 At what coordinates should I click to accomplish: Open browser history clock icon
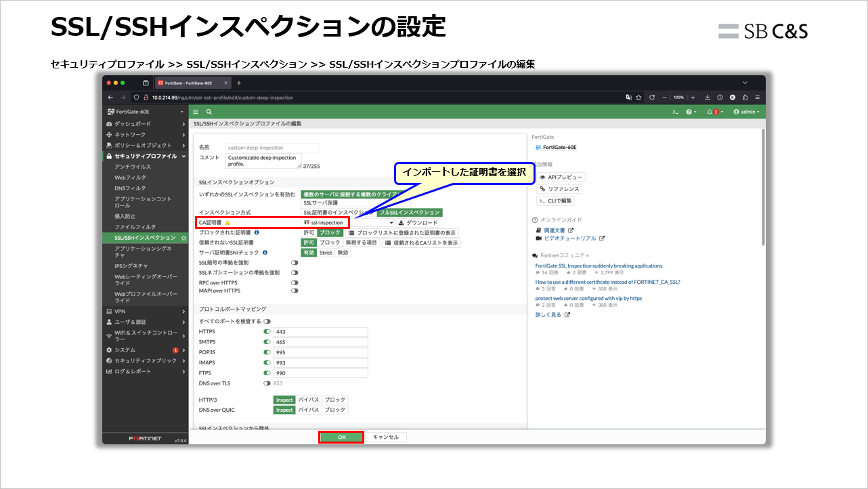(x=720, y=98)
